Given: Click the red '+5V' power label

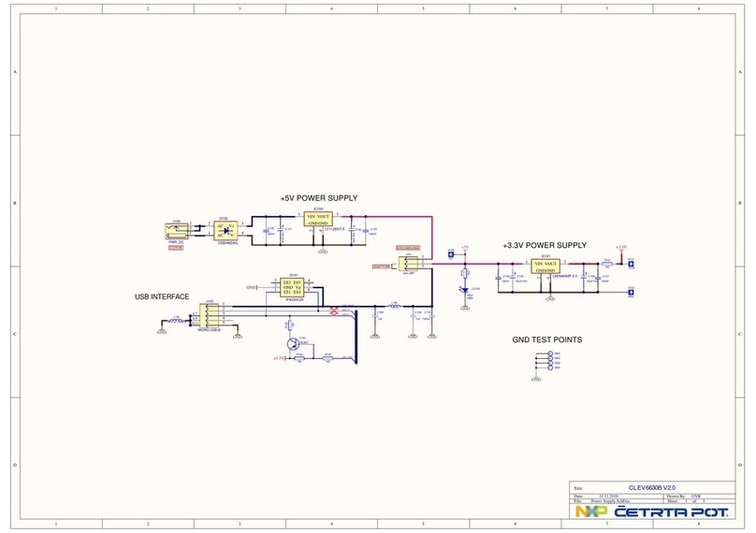Looking at the screenshot, I should [x=465, y=247].
